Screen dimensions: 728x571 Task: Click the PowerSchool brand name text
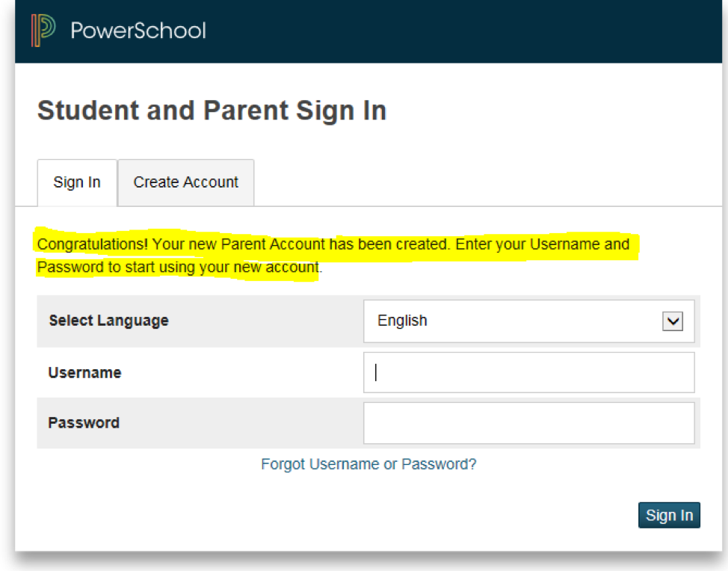pyautogui.click(x=138, y=31)
